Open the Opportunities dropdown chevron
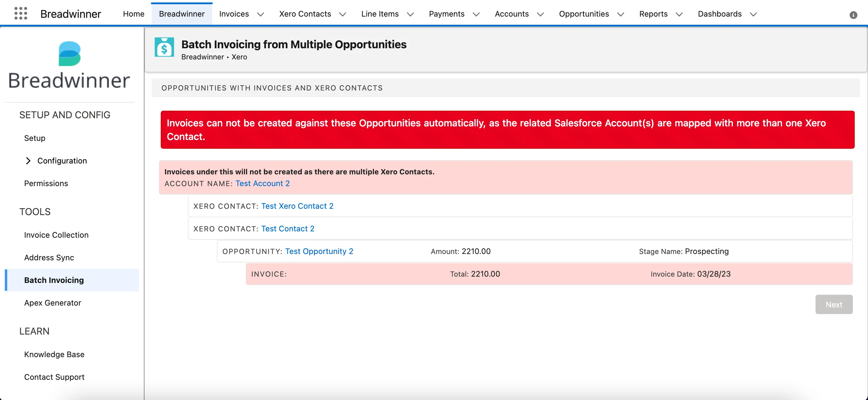Viewport: 868px width, 400px height. tap(621, 14)
